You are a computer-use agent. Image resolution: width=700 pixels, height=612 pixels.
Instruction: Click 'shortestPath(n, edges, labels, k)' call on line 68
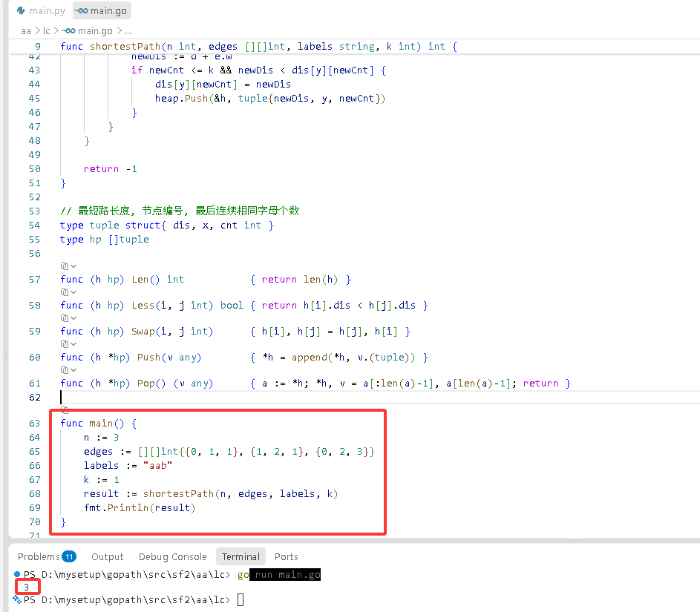tap(241, 494)
